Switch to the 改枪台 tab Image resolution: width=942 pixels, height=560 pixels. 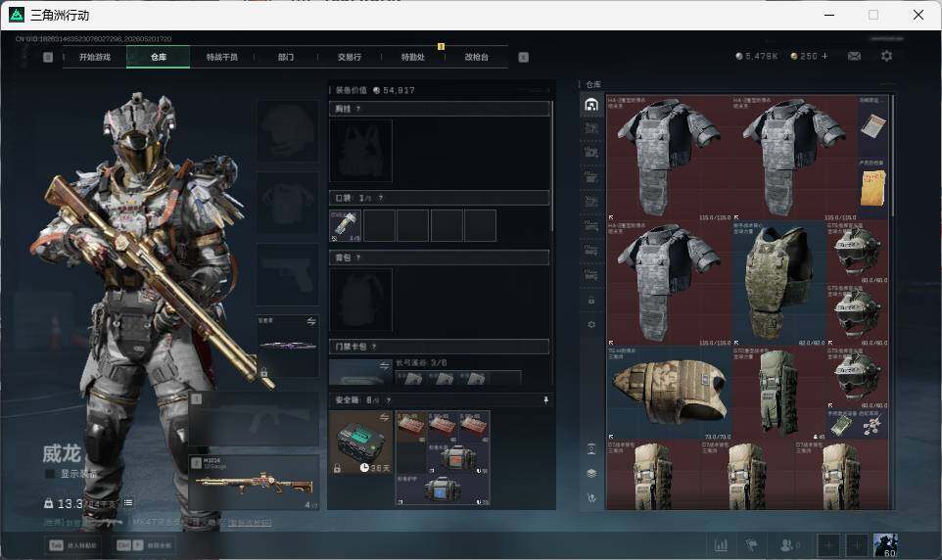(477, 57)
